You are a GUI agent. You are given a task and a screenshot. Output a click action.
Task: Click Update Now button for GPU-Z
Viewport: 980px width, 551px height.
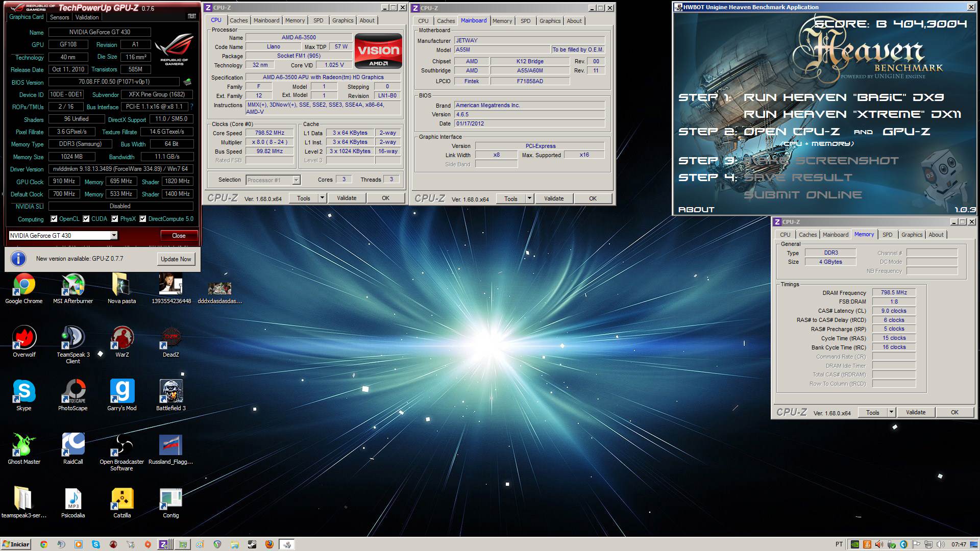coord(176,259)
